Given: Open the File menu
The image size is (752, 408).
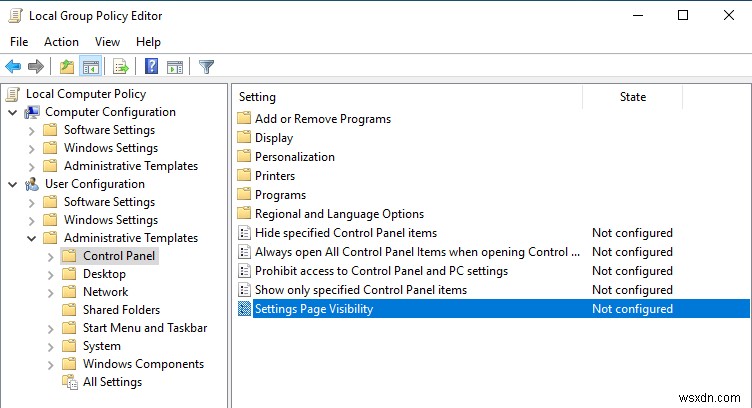Looking at the screenshot, I should [19, 42].
